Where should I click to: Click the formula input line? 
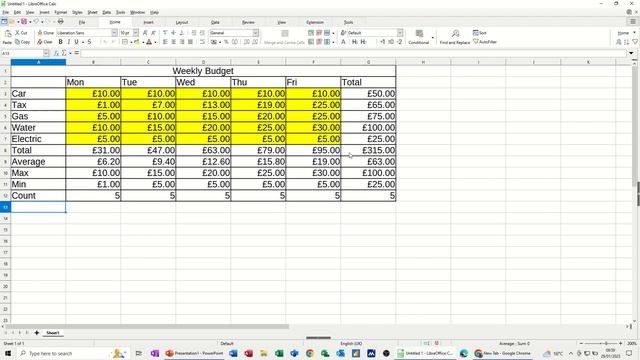pyautogui.click(x=353, y=53)
